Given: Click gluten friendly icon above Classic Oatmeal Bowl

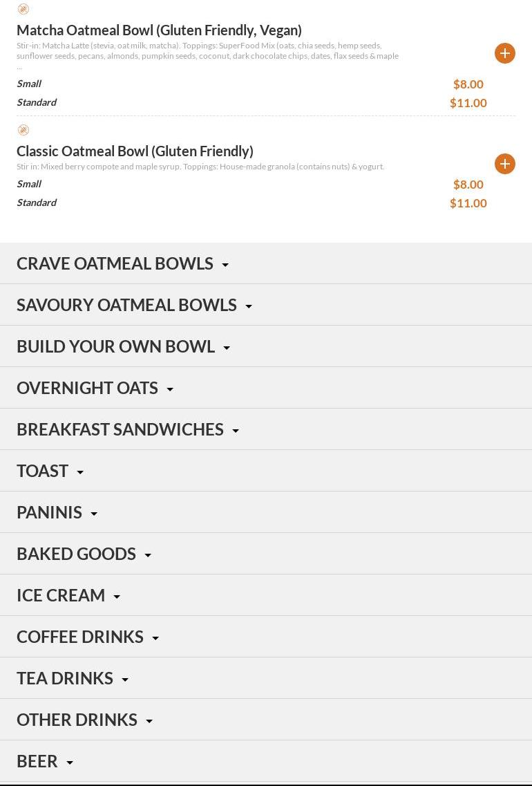Looking at the screenshot, I should [x=23, y=131].
